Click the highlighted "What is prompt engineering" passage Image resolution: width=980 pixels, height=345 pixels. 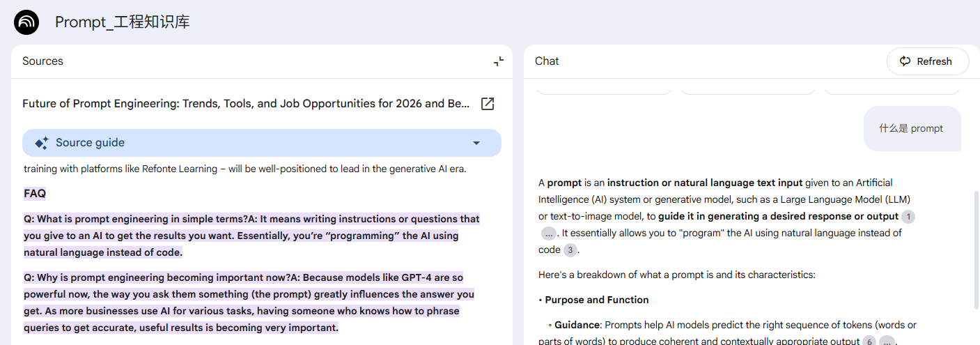coord(251,236)
